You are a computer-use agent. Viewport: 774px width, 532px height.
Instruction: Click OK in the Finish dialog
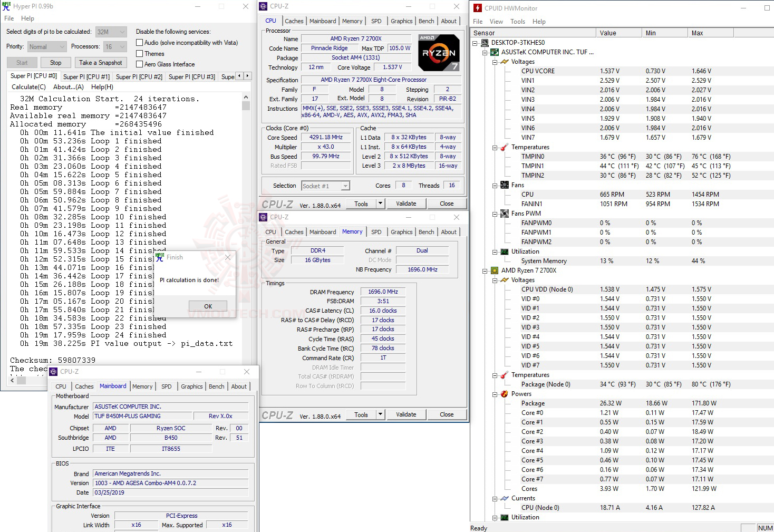coord(208,306)
